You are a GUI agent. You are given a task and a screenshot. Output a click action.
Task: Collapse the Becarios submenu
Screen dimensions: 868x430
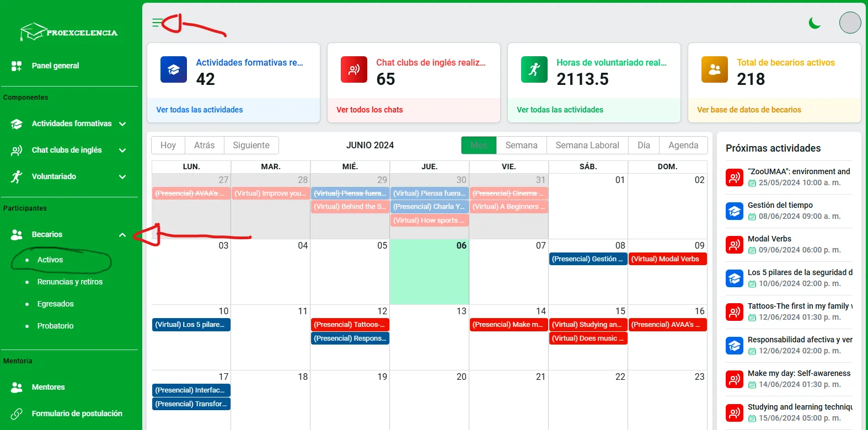[122, 235]
